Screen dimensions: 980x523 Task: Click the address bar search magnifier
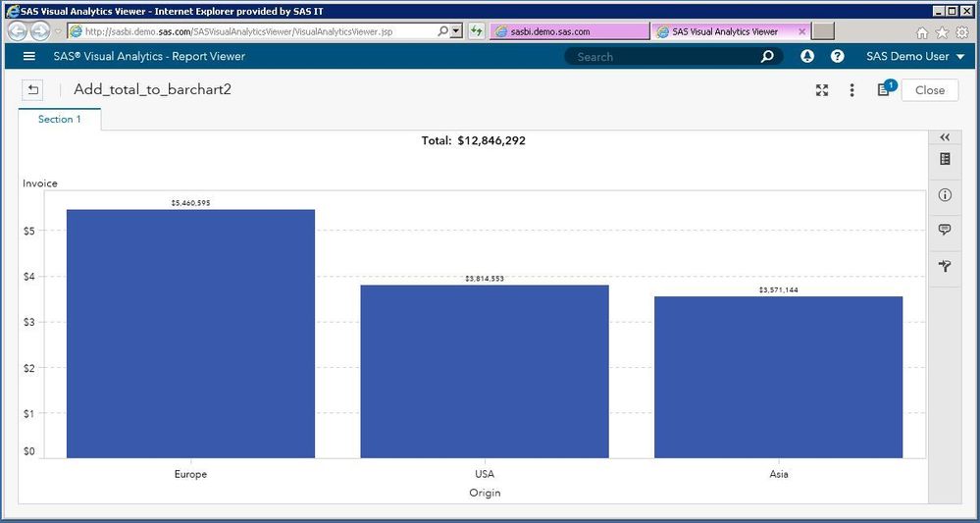tap(442, 30)
